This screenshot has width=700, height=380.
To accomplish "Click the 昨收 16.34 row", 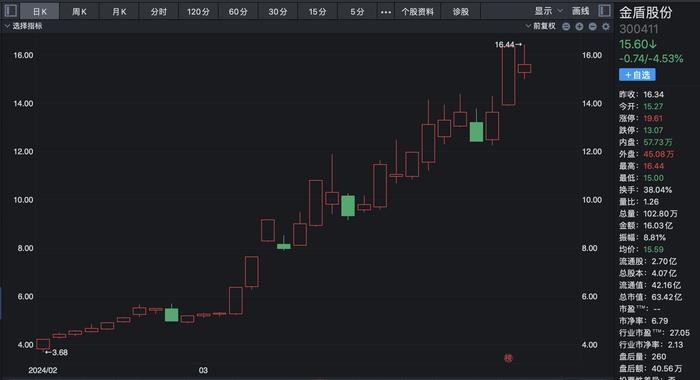I will pos(641,95).
